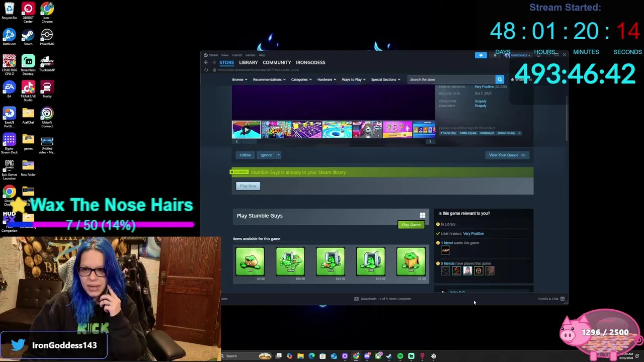Click the Play Now button

click(248, 186)
